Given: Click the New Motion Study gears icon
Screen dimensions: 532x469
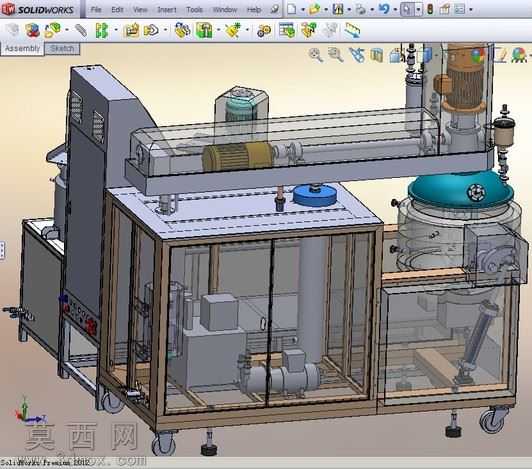Looking at the screenshot, I should pyautogui.click(x=264, y=31).
